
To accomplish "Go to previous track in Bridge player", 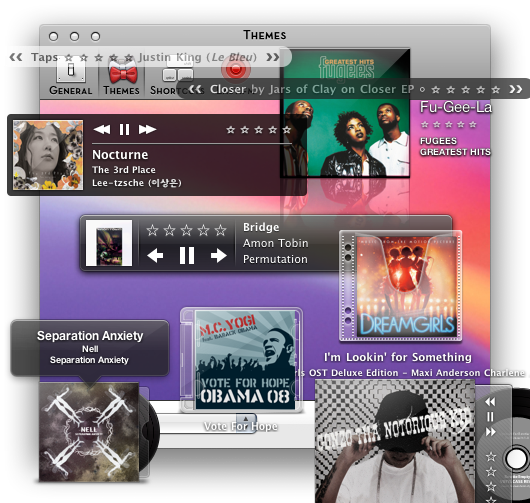I will tap(155, 256).
